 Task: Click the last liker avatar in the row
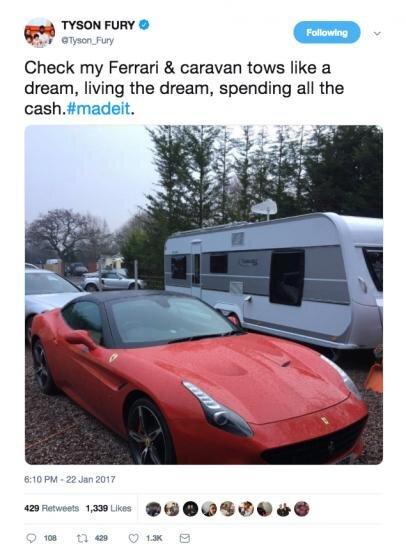coord(302,509)
